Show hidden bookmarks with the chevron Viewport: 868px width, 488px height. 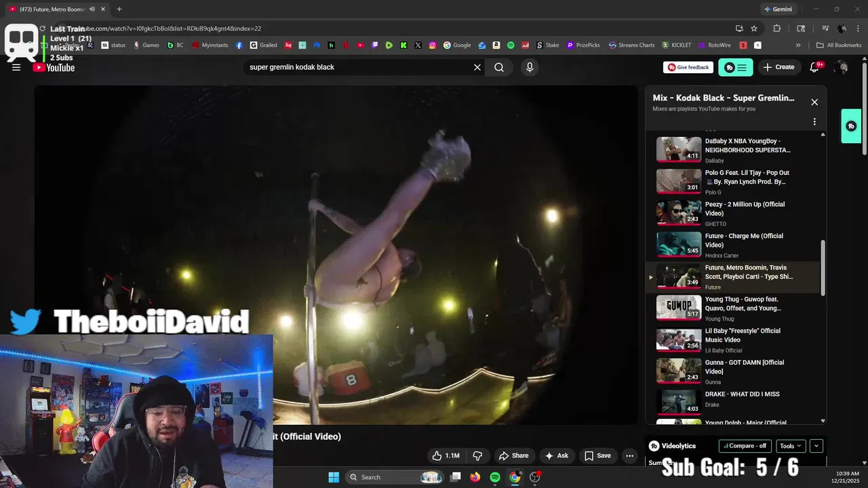(798, 45)
